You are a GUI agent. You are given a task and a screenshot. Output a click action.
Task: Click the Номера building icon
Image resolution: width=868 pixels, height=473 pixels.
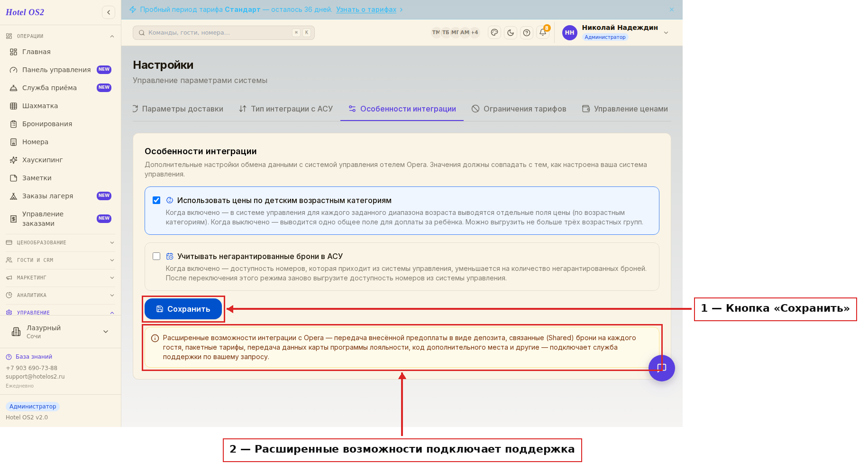(14, 142)
